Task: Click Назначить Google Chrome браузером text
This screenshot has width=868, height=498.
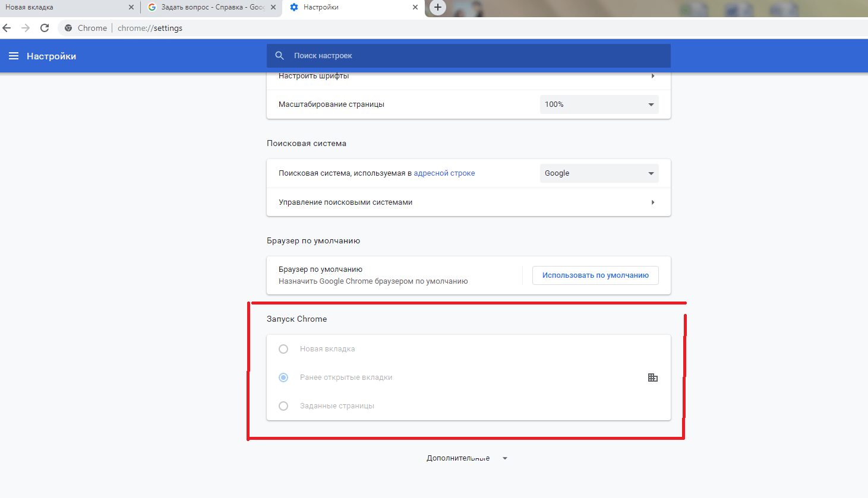Action: [x=373, y=281]
